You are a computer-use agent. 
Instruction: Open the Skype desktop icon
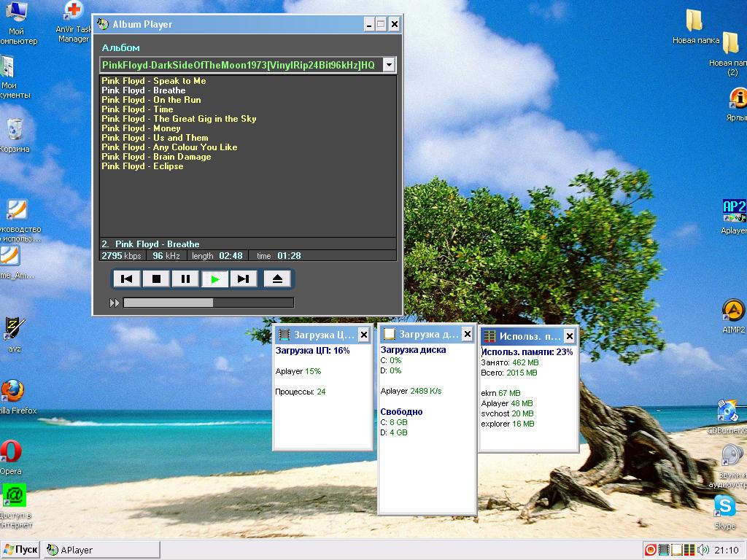tap(724, 506)
